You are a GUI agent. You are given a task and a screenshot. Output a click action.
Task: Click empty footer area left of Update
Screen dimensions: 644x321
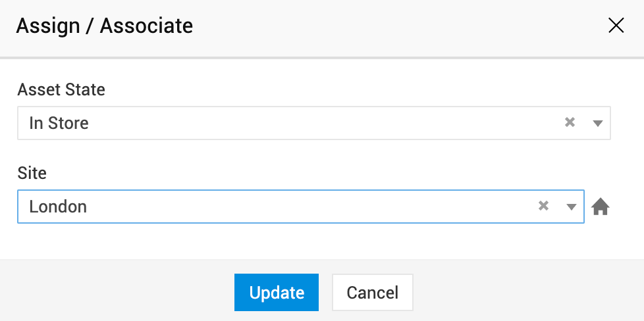pos(119,292)
